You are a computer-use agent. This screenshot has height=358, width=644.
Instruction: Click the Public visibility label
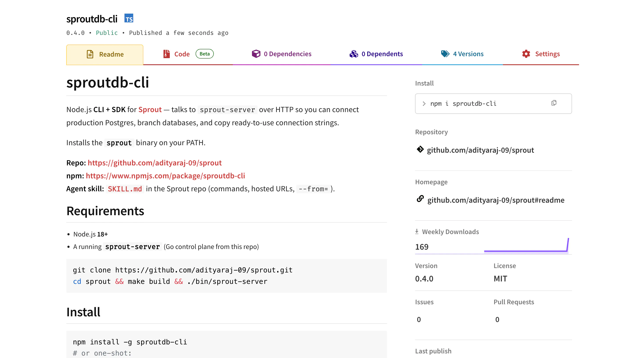click(107, 33)
